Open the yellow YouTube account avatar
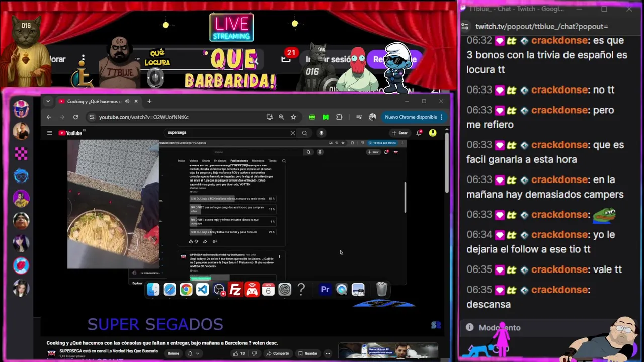 pos(433,133)
